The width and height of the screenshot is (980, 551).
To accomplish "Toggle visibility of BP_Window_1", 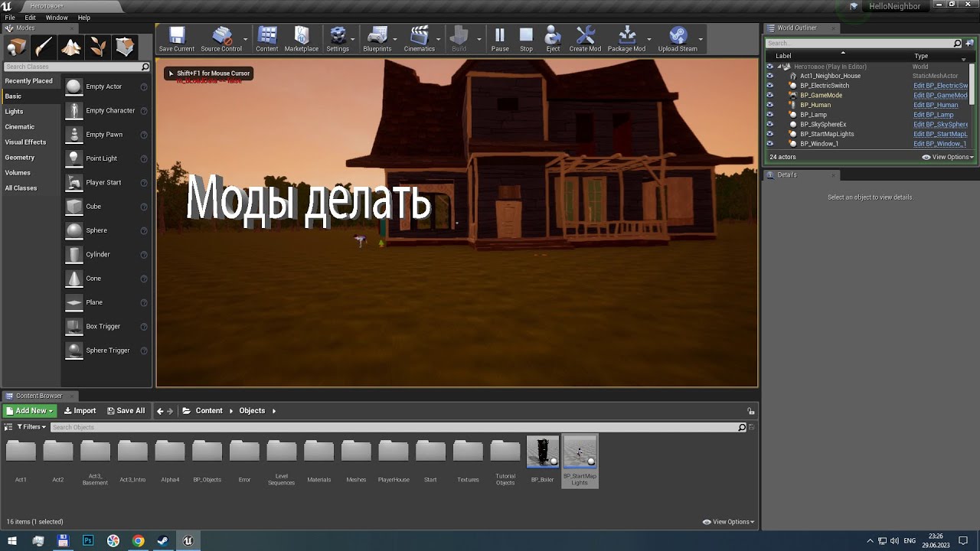I will pos(770,144).
